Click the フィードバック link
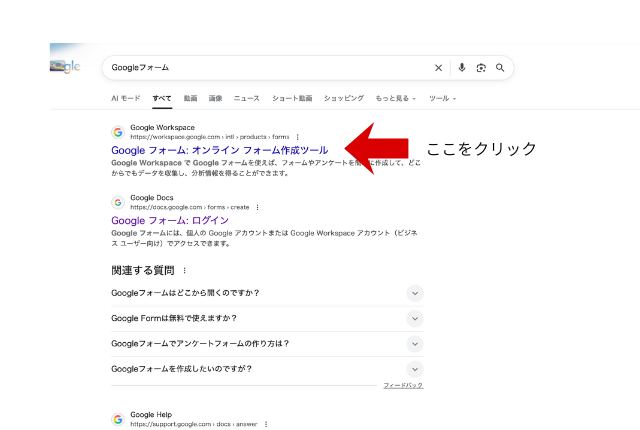Image resolution: width=640 pixels, height=430 pixels. 403,386
